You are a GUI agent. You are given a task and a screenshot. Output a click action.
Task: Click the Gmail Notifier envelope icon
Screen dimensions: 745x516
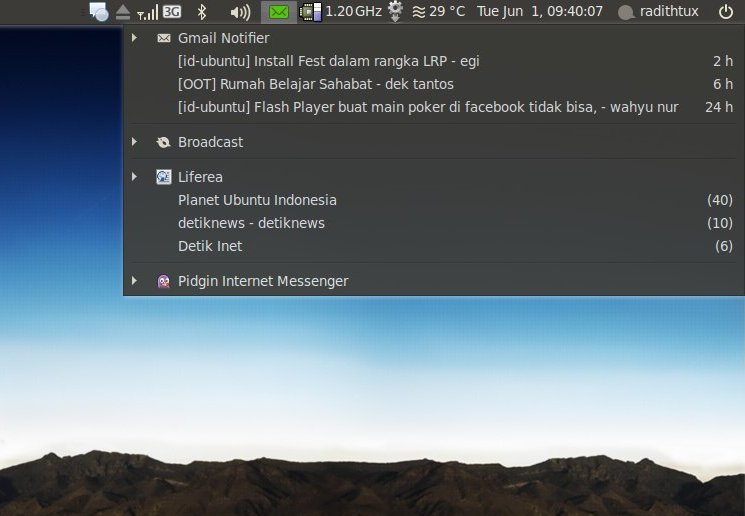[x=163, y=38]
